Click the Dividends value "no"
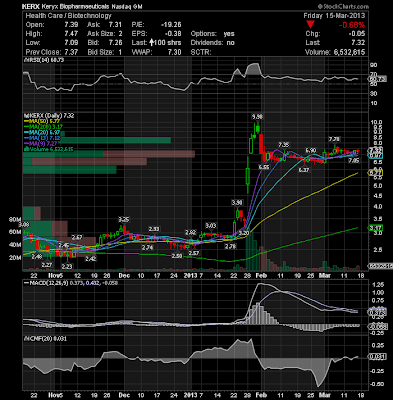Screen dimensions: 393x400 pyautogui.click(x=231, y=43)
